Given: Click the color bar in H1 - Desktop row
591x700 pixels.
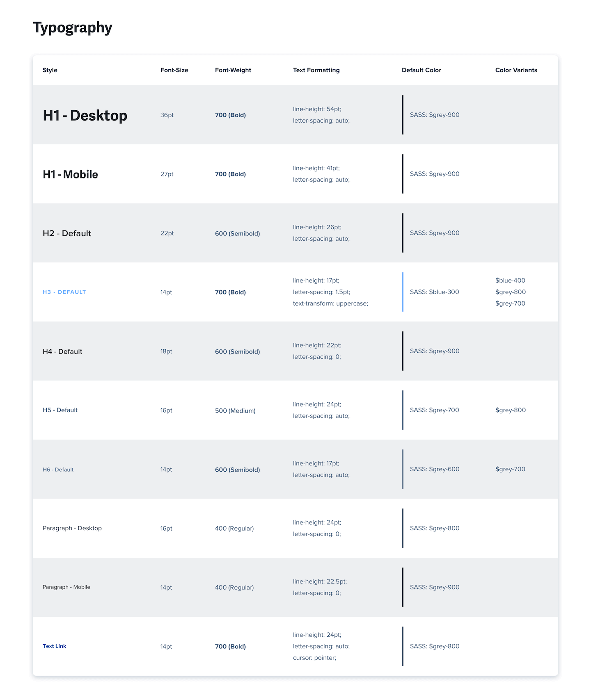Looking at the screenshot, I should [x=403, y=115].
